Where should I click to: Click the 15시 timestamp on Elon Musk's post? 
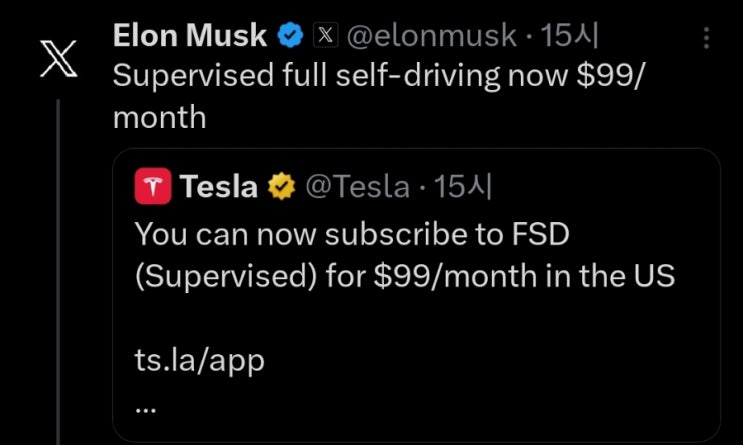(x=569, y=37)
